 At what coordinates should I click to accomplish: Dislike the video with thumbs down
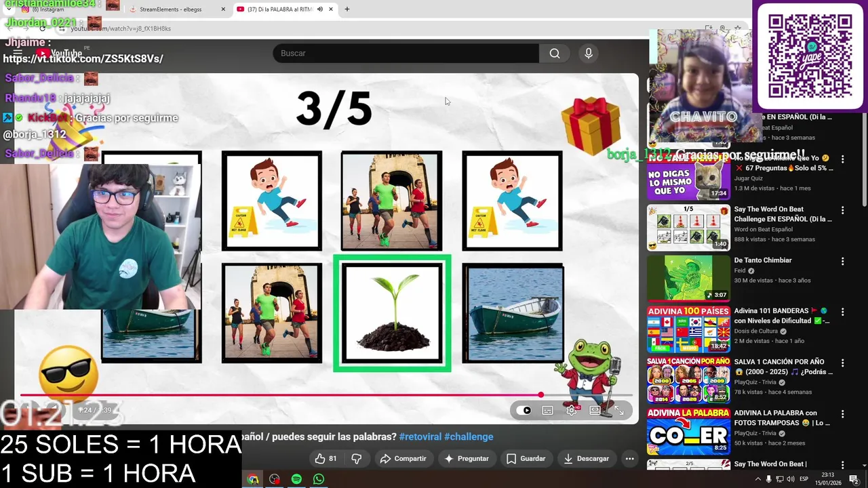(357, 459)
